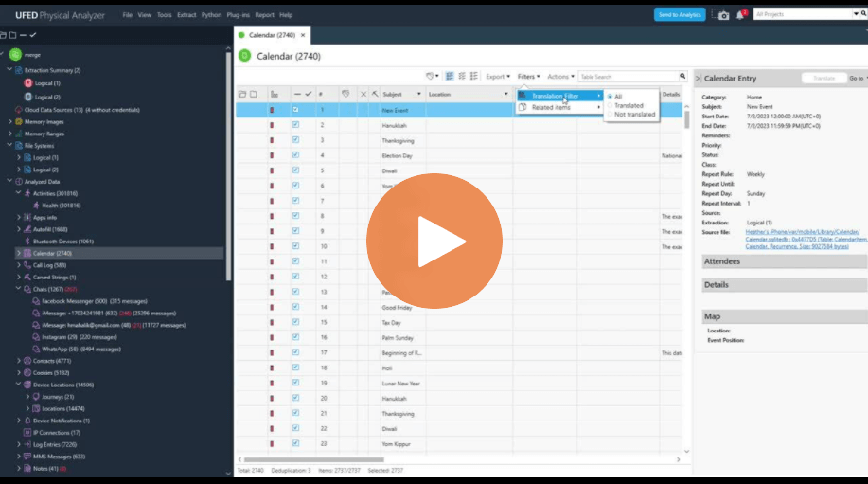Click the Table Search magnifier icon
The image size is (868, 484).
682,77
